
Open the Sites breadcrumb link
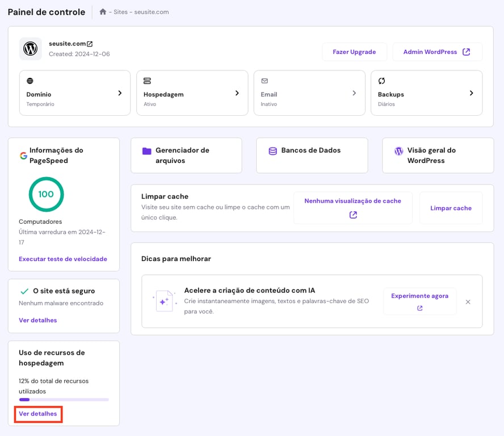coord(120,12)
